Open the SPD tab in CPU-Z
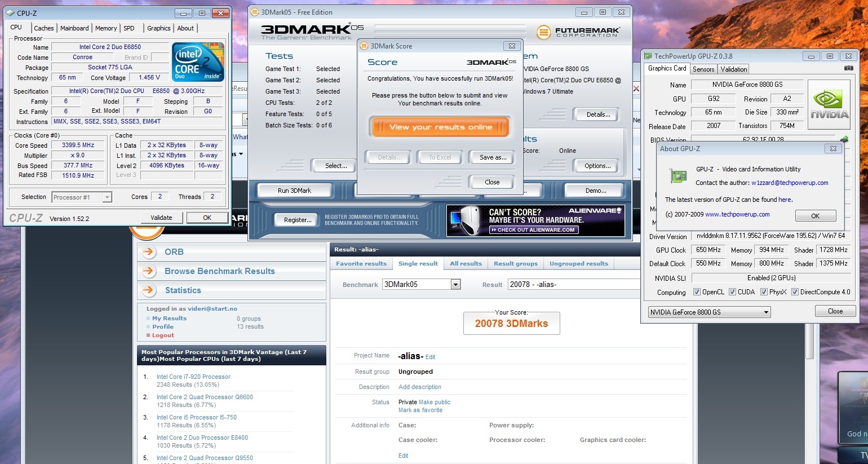 [x=129, y=28]
